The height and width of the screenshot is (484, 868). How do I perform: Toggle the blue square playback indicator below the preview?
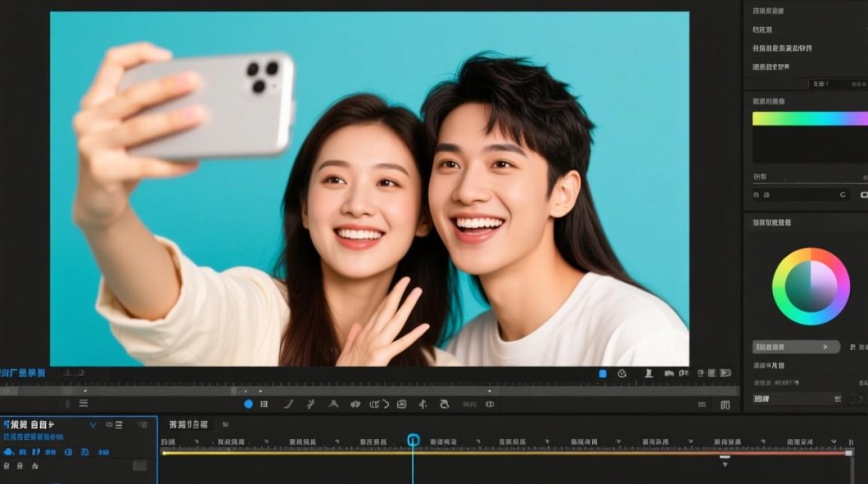click(603, 372)
